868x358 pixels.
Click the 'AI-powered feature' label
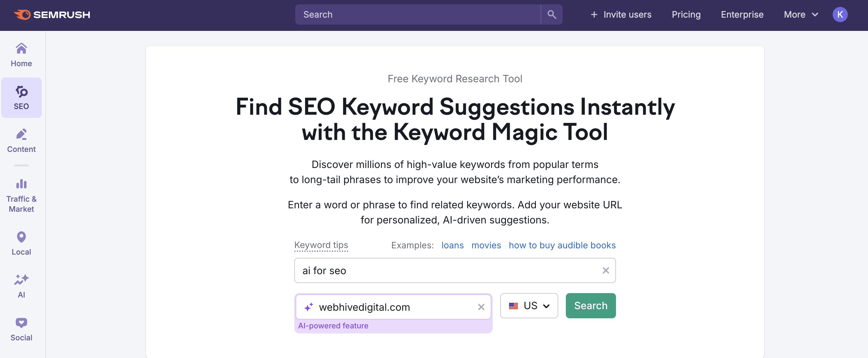pyautogui.click(x=333, y=326)
